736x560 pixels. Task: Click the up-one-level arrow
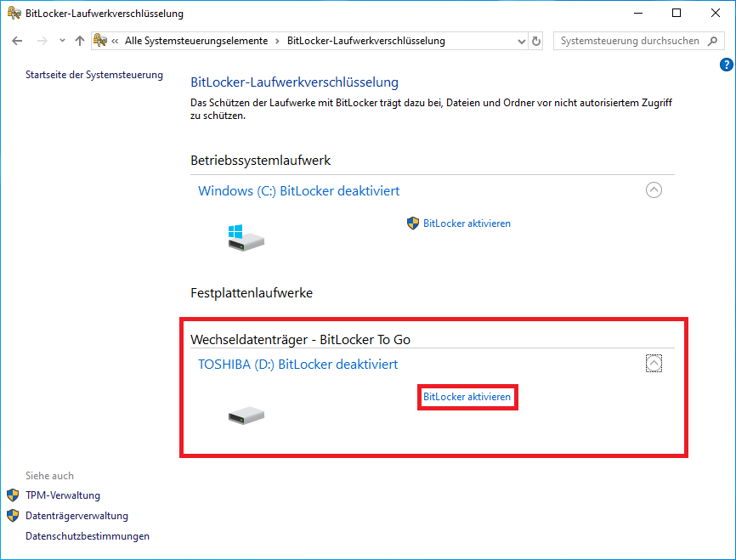click(80, 41)
